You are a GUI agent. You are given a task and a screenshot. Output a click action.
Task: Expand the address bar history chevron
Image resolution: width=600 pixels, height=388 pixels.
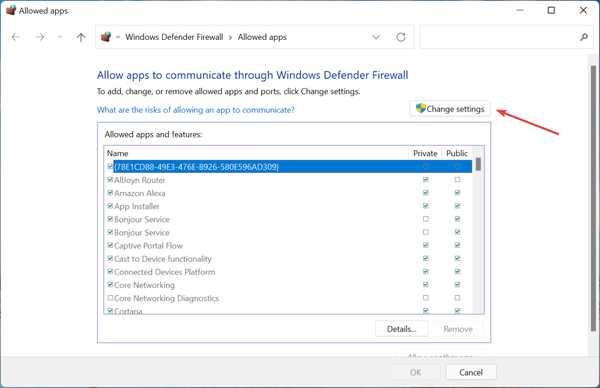pos(376,37)
